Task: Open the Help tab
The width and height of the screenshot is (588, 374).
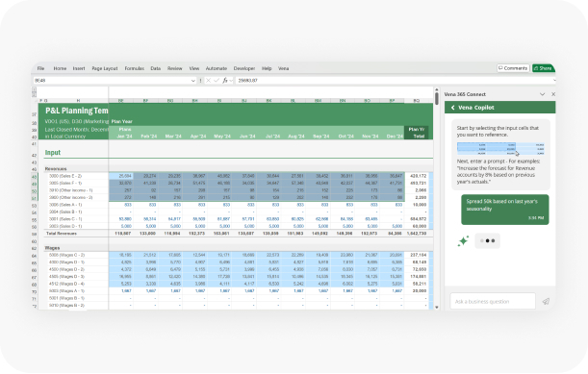Action: tap(267, 68)
